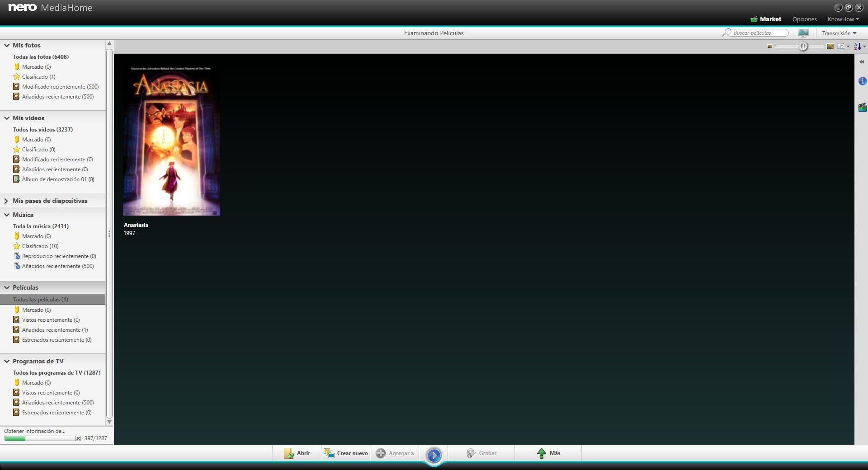Collapse the right side panel with the double-arrow
This screenshot has height=470, width=868.
point(862,62)
